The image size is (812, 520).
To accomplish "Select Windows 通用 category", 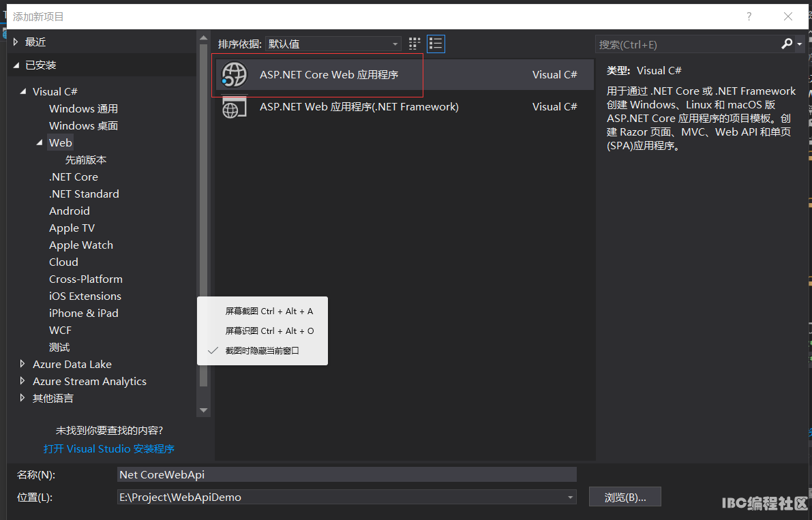I will (x=83, y=108).
